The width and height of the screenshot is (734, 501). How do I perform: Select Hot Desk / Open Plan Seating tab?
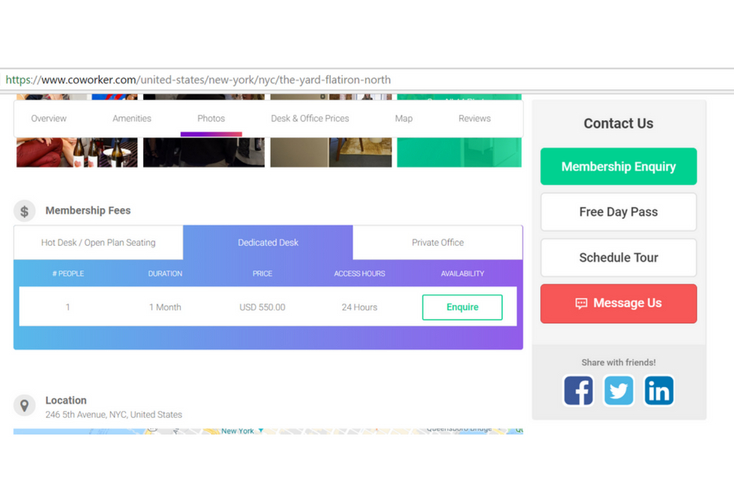(x=98, y=243)
